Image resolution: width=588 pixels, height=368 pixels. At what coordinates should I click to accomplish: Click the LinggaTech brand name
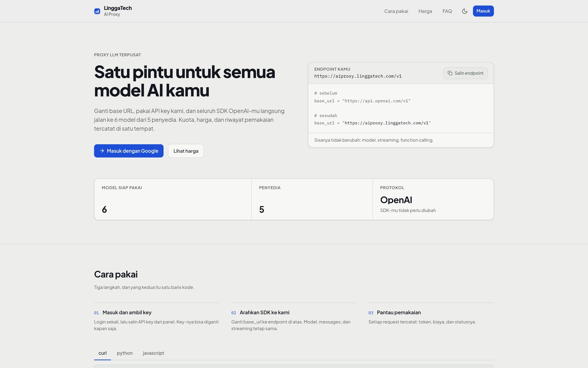118,8
